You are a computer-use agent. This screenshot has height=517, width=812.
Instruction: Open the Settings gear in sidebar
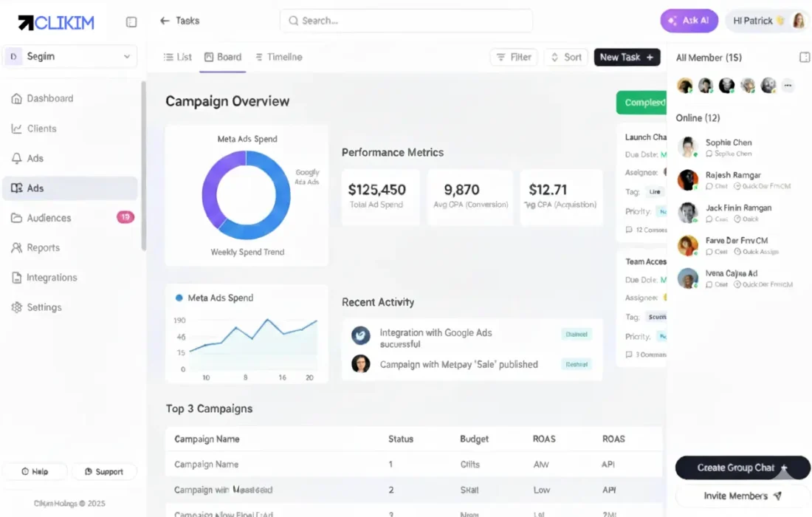(x=16, y=307)
